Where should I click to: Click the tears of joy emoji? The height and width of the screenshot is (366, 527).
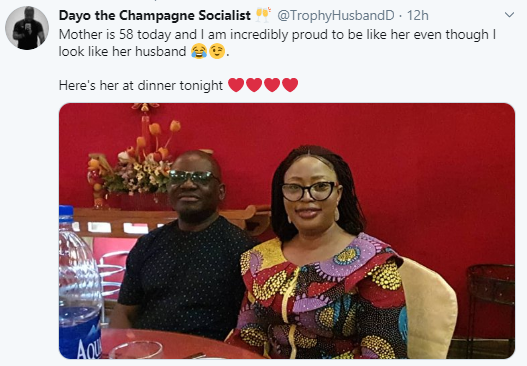[199, 51]
